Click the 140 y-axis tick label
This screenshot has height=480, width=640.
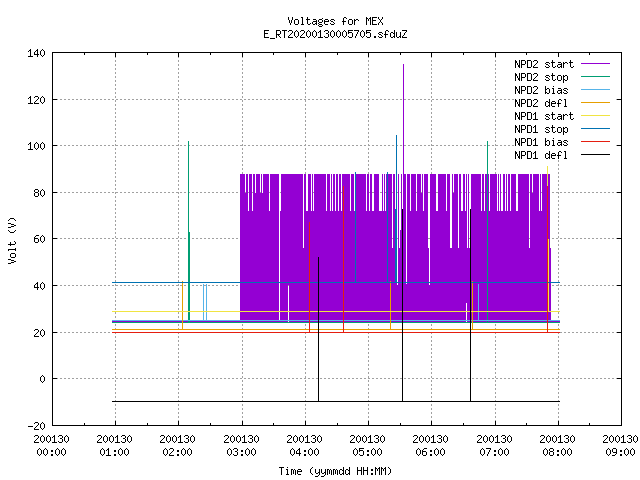[x=36, y=53]
